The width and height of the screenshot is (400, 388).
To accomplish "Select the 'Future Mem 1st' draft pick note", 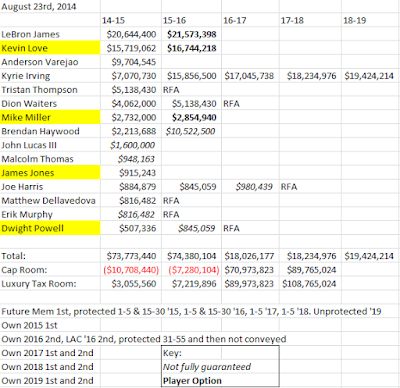I will click(x=191, y=312).
